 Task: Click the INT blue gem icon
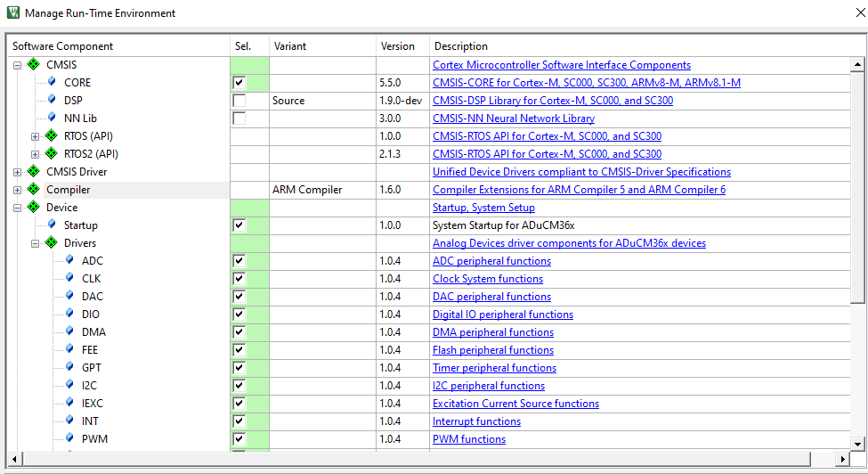69,420
